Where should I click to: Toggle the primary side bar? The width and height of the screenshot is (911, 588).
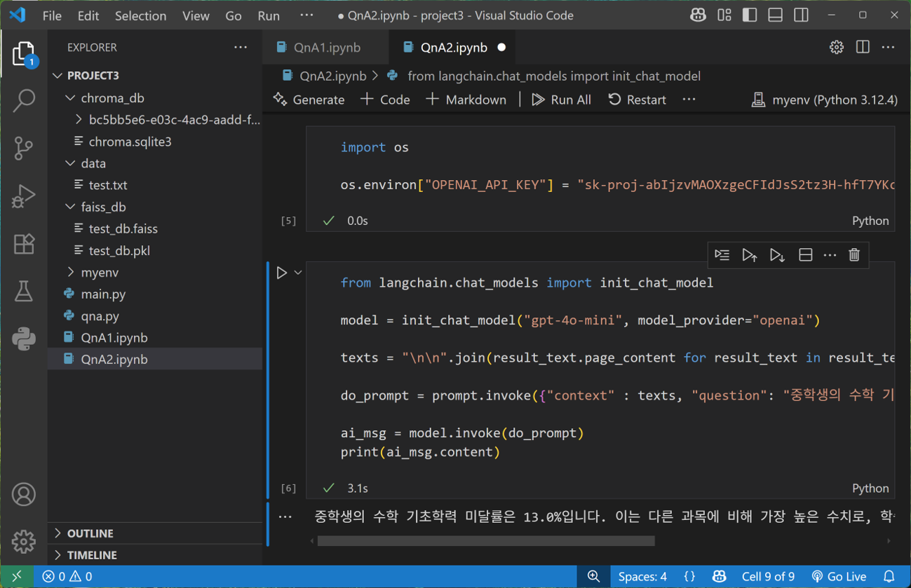[x=750, y=15]
